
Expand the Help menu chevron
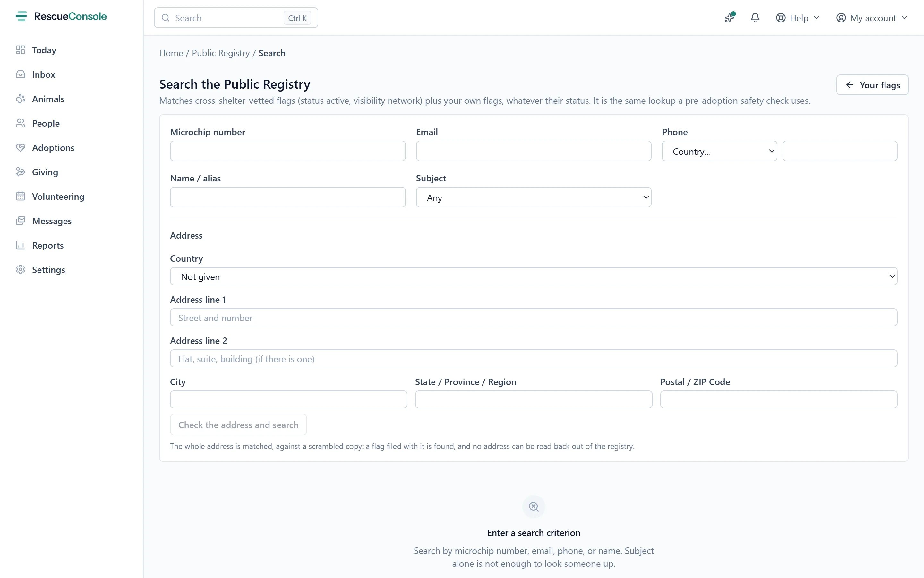point(817,18)
